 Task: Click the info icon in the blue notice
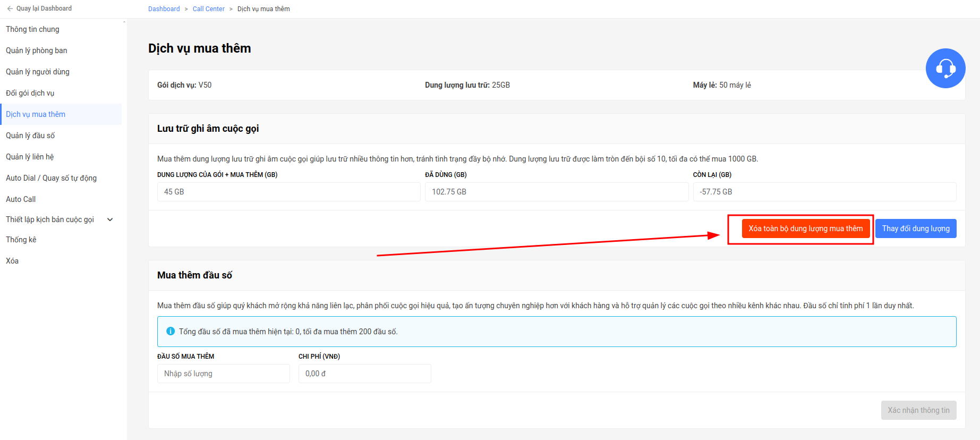[x=171, y=331]
